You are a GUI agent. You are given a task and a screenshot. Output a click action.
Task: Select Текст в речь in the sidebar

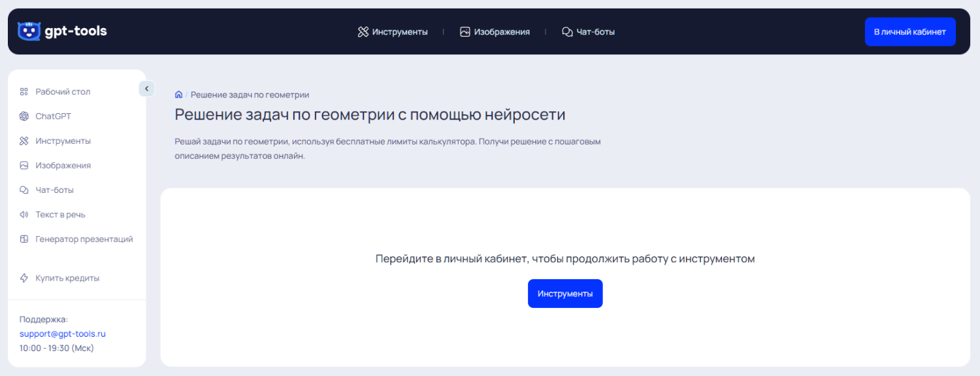tap(61, 214)
